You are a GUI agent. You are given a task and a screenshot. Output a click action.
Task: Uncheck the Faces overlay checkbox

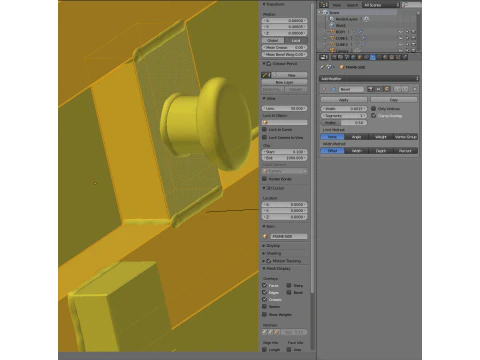[265, 285]
